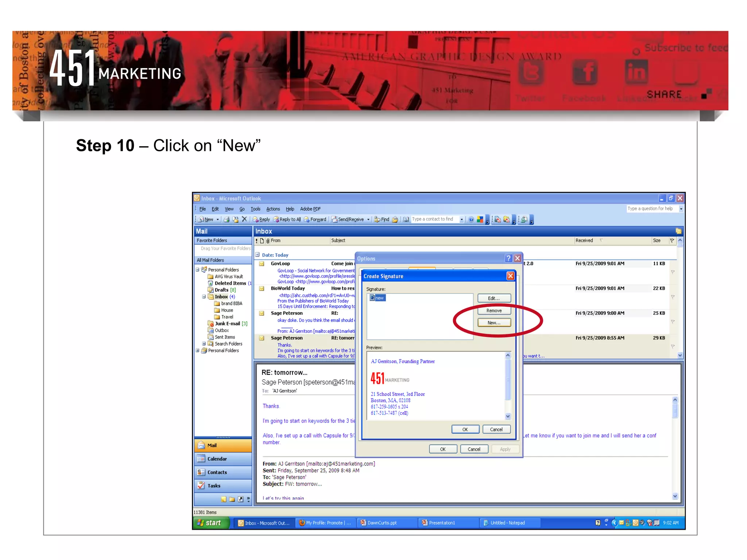Click the Send/Receive toolbar button
Image resolution: width=747 pixels, height=560 pixels.
(348, 219)
